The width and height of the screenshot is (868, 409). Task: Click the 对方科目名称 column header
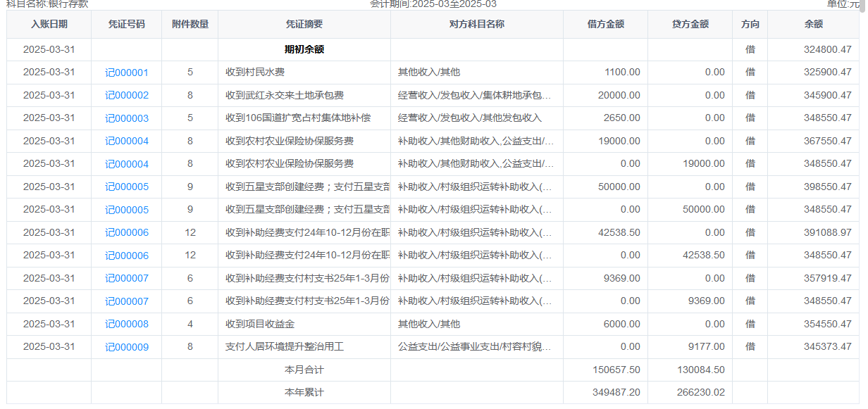[477, 25]
